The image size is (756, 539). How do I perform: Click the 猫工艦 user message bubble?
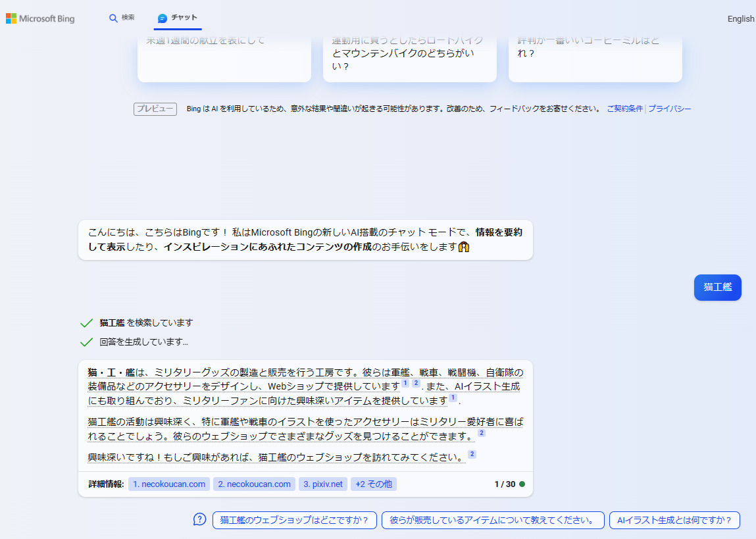pyautogui.click(x=717, y=288)
